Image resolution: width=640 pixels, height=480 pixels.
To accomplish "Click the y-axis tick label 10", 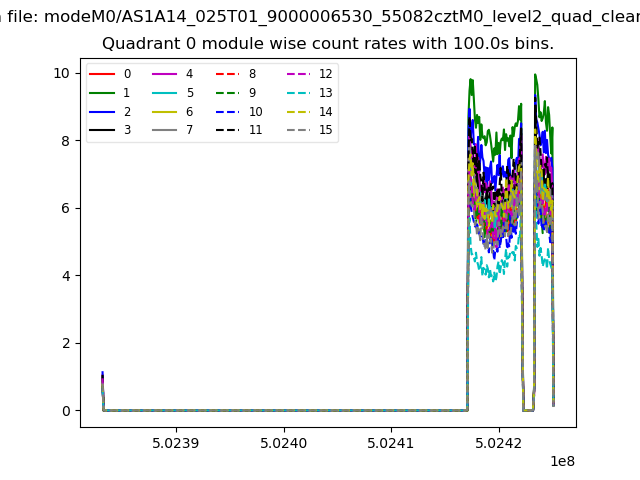I will 60,73.
